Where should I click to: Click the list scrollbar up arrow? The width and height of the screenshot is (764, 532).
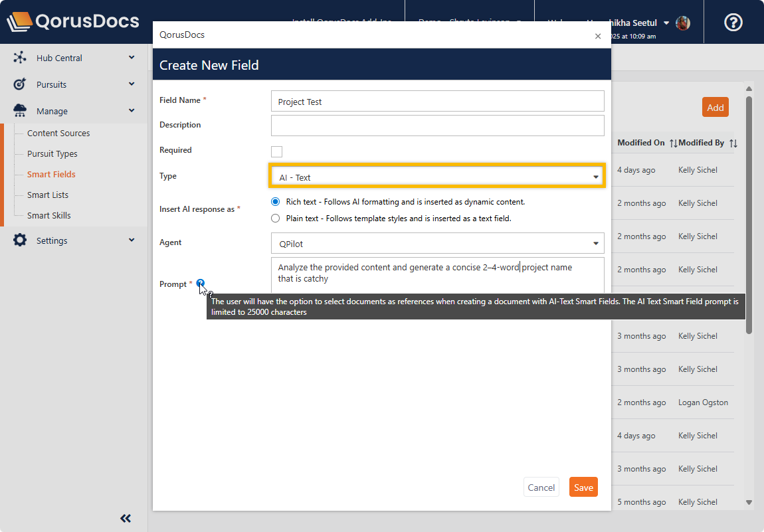click(749, 89)
